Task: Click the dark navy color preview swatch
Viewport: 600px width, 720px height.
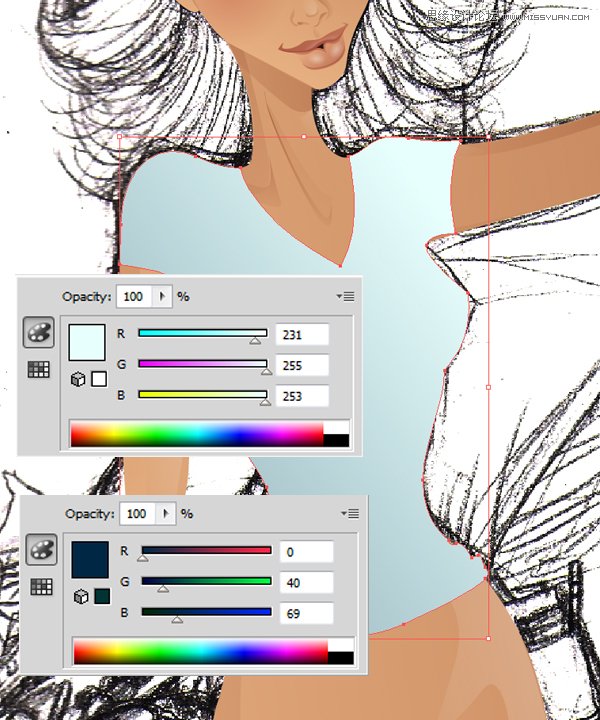Action: pyautogui.click(x=90, y=559)
